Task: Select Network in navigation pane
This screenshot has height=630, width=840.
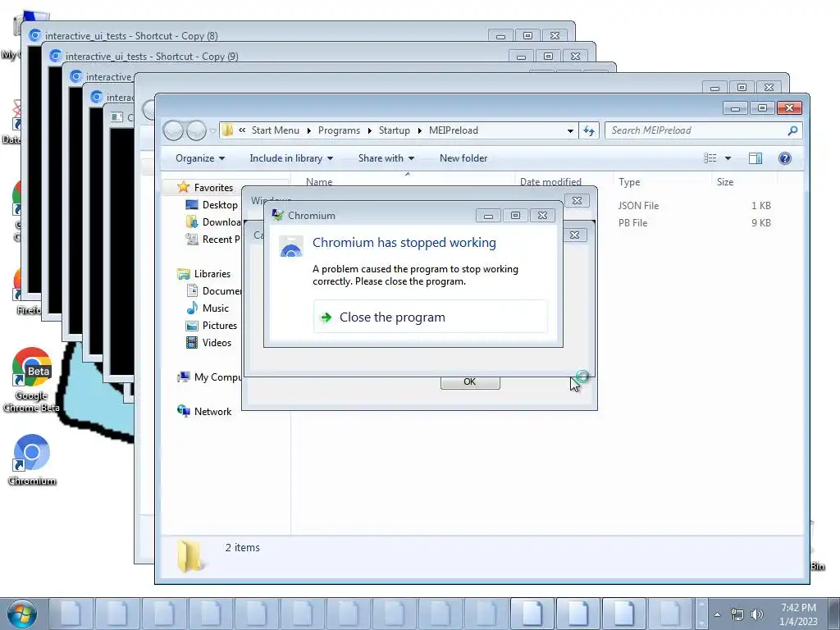Action: [212, 412]
